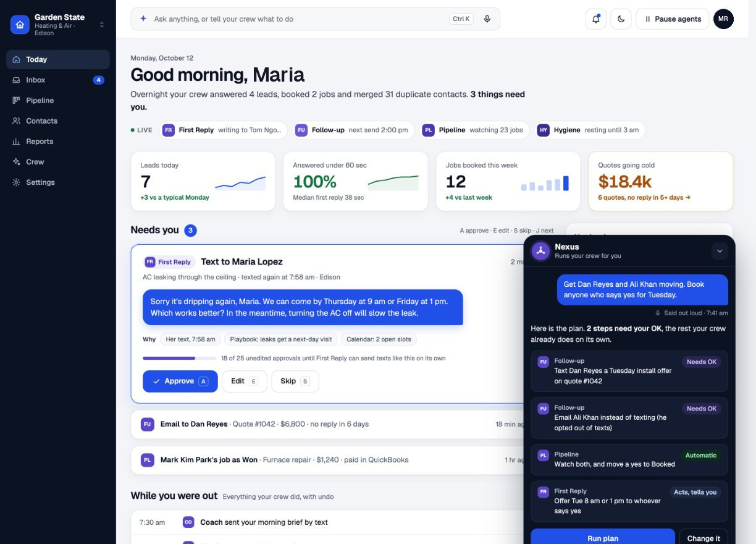The image size is (756, 544).
Task: Expand the Garden State workspace switcher
Action: (x=102, y=25)
